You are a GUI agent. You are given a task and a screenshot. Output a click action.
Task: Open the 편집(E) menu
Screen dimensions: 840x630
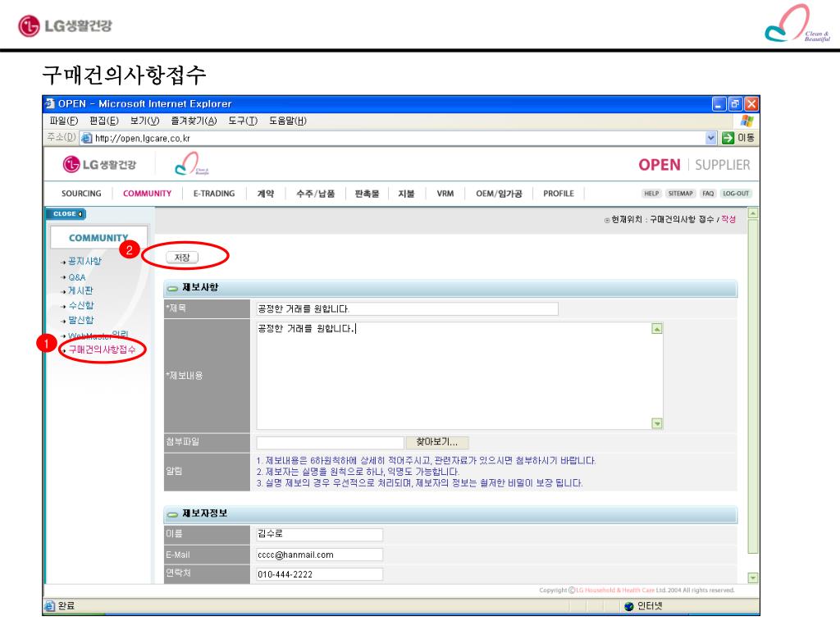(x=104, y=121)
